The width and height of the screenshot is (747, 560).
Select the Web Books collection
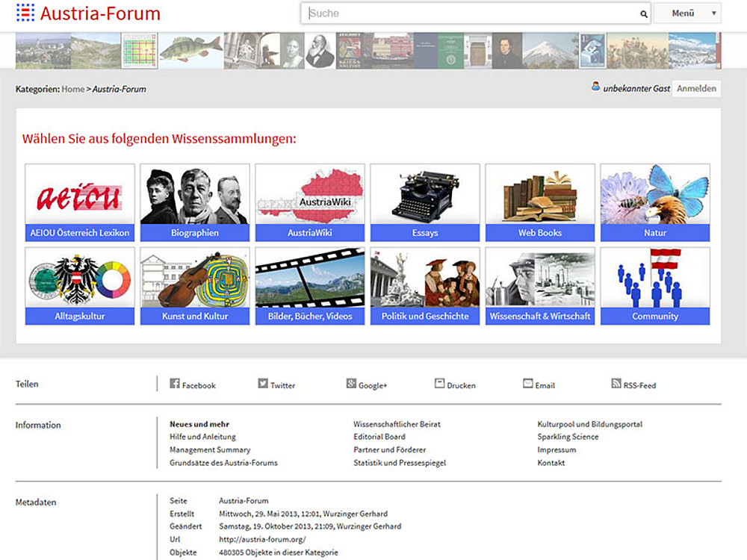[x=540, y=202]
